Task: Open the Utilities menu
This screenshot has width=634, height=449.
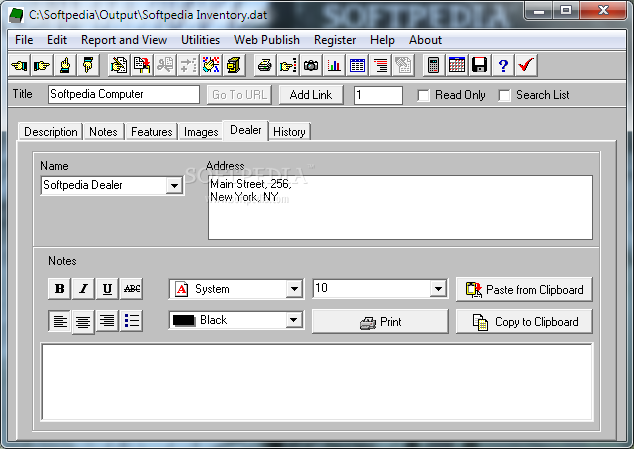Action: tap(200, 40)
